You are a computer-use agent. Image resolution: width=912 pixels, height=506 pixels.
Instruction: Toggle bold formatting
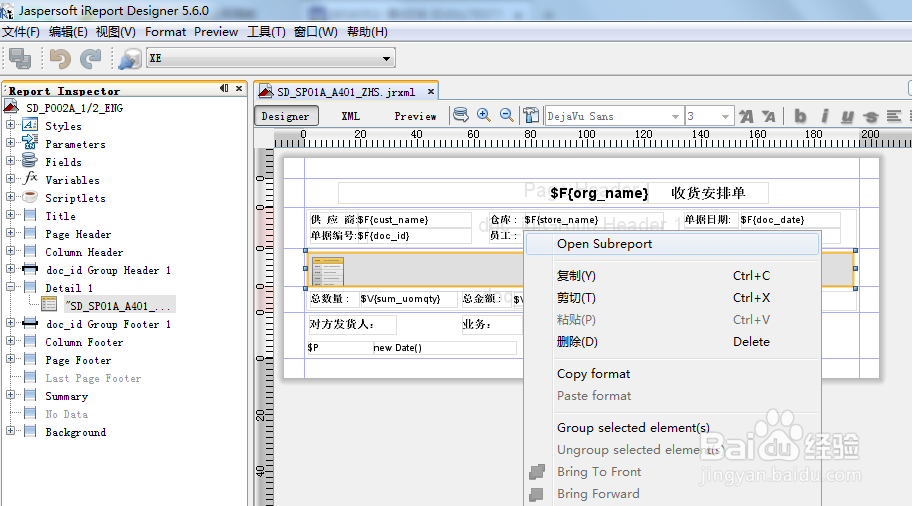[x=800, y=116]
